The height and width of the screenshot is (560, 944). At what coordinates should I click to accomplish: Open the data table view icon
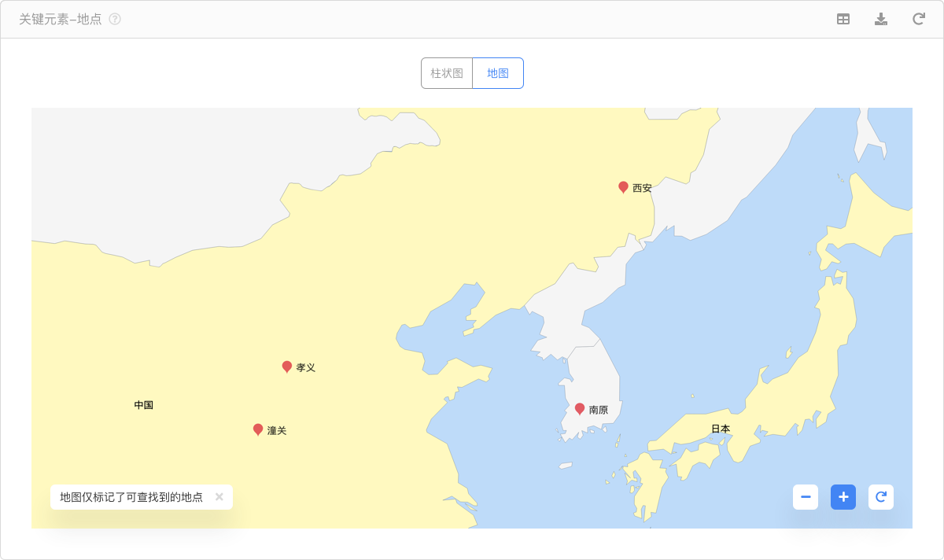(x=843, y=19)
